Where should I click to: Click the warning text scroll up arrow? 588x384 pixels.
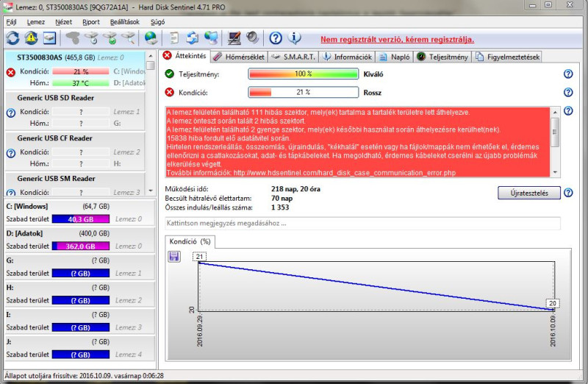555,112
